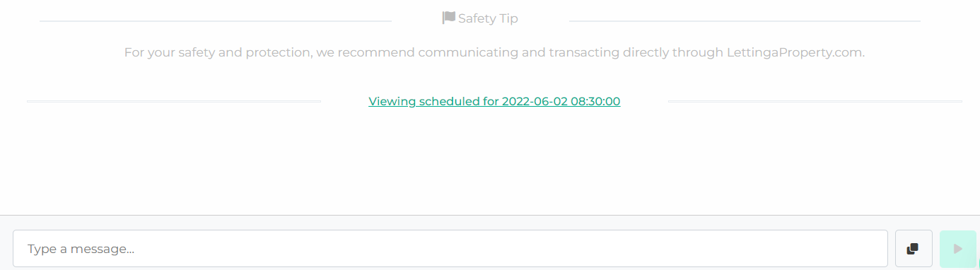Click the divider line left of Safety Tip
The image size is (980, 270).
216,21
